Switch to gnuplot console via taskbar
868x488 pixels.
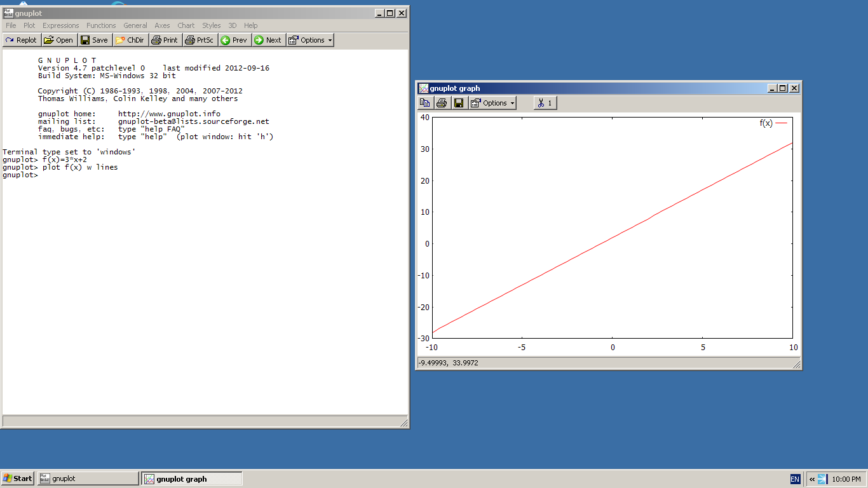click(88, 478)
